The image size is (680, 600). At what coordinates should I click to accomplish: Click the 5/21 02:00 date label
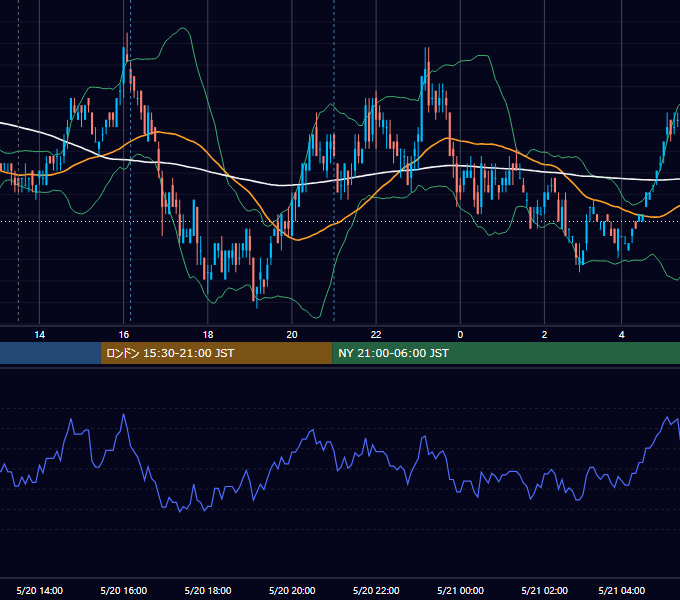(x=544, y=590)
